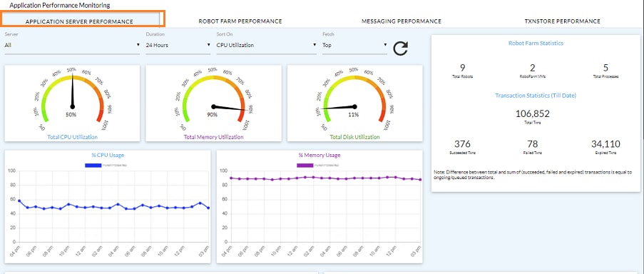Click the Total Robots count 9
The height and width of the screenshot is (274, 644).
463,68
